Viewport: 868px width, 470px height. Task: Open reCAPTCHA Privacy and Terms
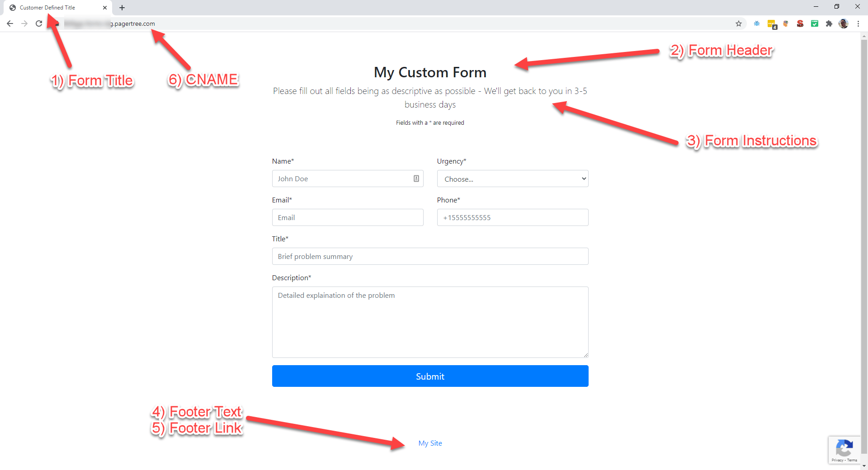tap(844, 461)
